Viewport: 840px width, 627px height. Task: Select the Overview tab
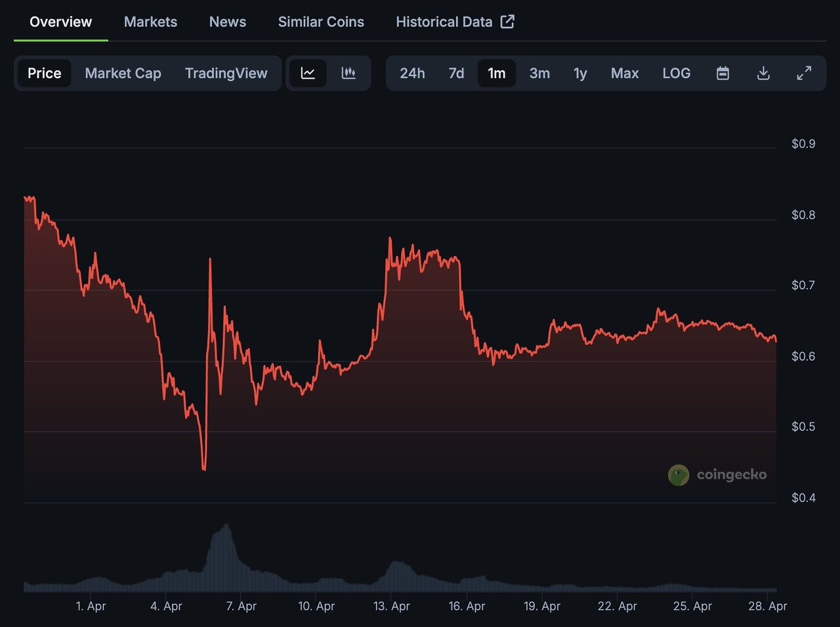pyautogui.click(x=60, y=22)
